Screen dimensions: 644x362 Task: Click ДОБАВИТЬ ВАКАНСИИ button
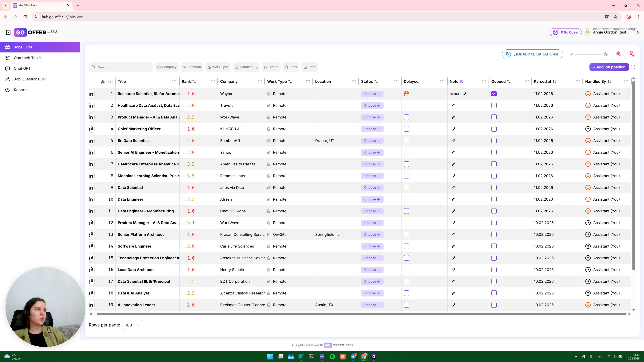coord(532,54)
